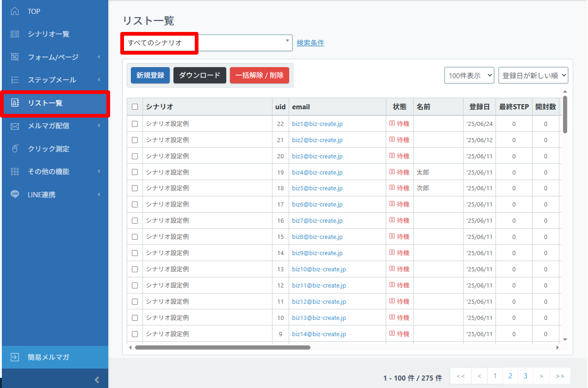Click the pause status icon for biz4@biz-create.jp
Viewport: 588px width, 388px height.
coord(392,172)
